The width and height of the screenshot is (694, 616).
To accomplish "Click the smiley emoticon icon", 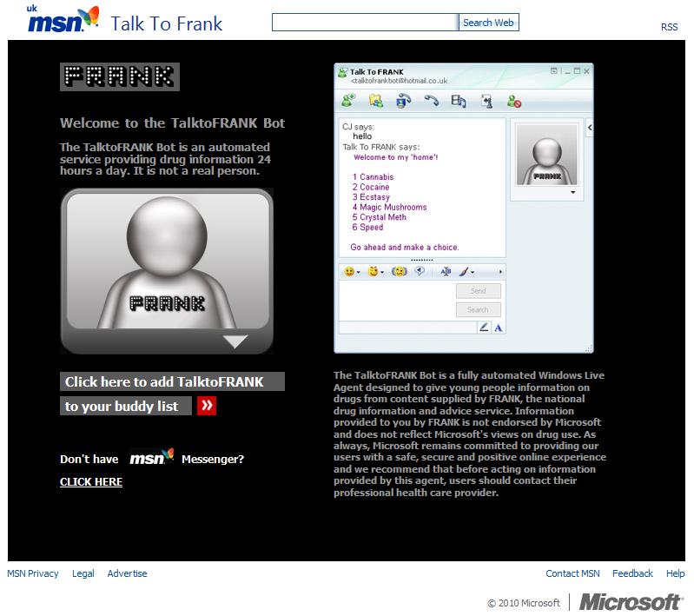I will click(349, 271).
